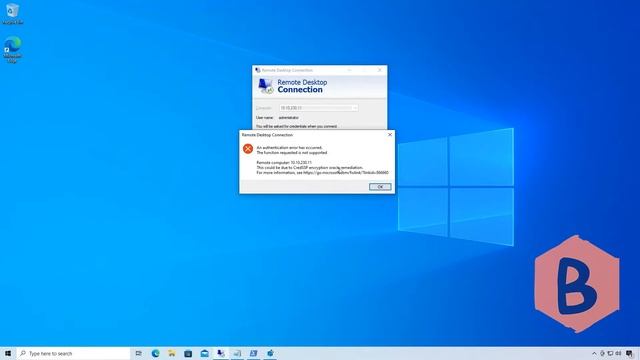Open Task View from the taskbar
The height and width of the screenshot is (360, 640).
point(139,353)
